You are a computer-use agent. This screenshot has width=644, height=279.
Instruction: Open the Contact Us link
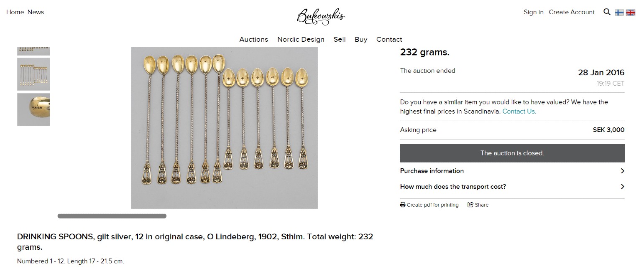pyautogui.click(x=519, y=111)
